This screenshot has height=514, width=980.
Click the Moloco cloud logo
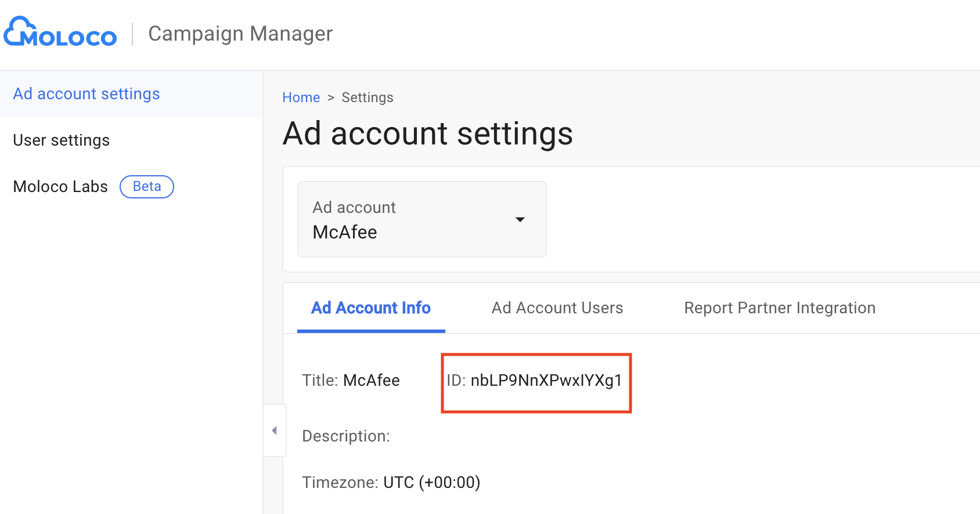[x=60, y=32]
